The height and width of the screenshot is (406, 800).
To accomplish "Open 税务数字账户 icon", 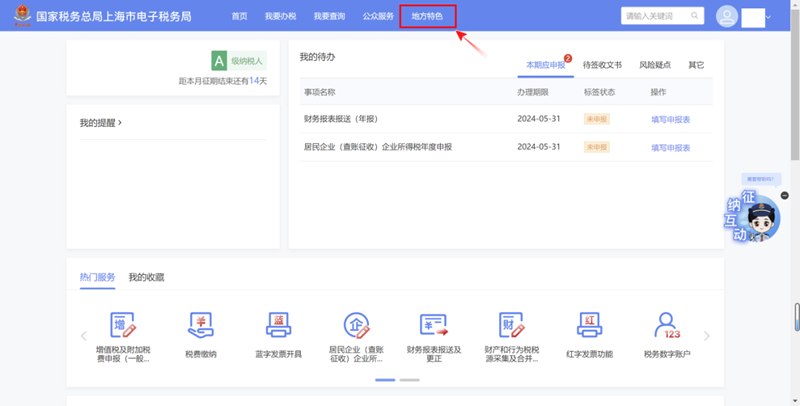I will (x=667, y=326).
